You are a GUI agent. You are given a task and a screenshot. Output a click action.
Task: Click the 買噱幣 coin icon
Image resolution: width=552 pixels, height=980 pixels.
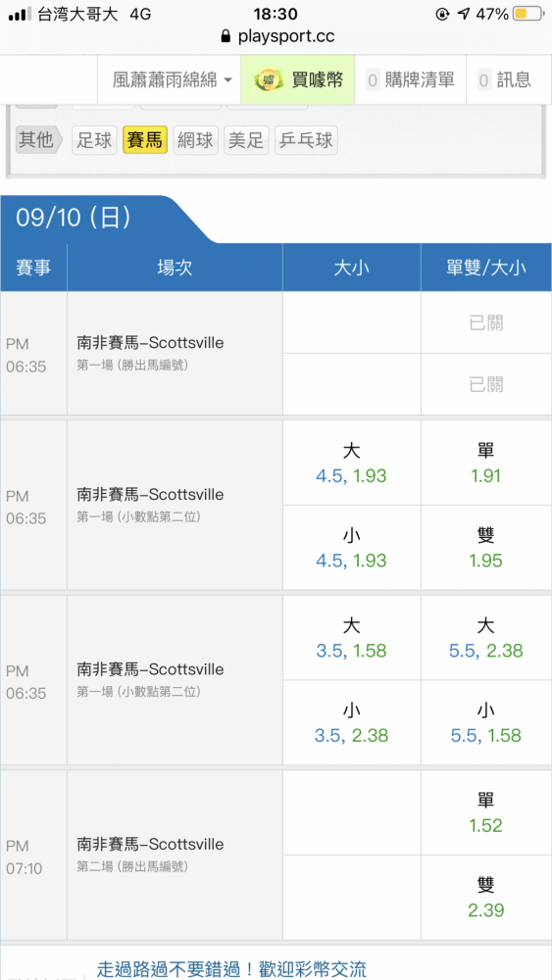point(269,79)
